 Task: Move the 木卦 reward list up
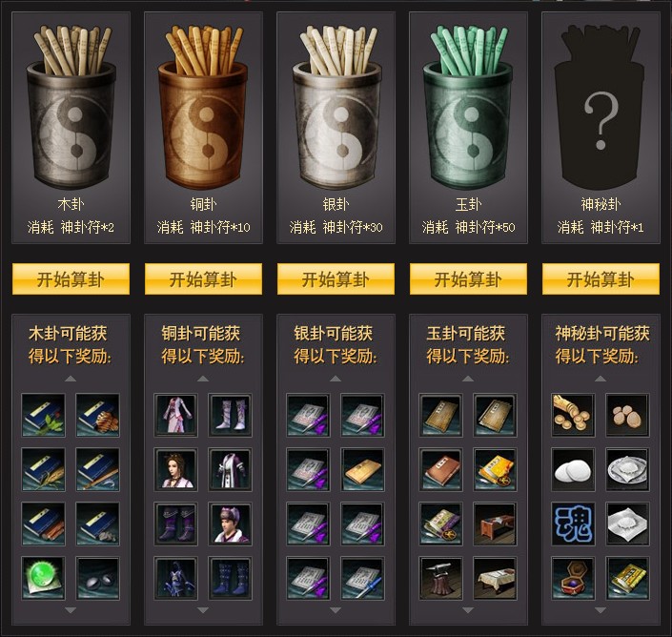click(x=71, y=379)
